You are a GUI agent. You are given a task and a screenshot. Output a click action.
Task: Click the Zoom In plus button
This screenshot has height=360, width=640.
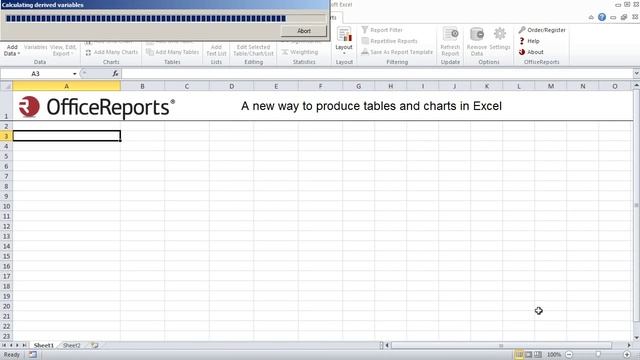click(x=627, y=354)
